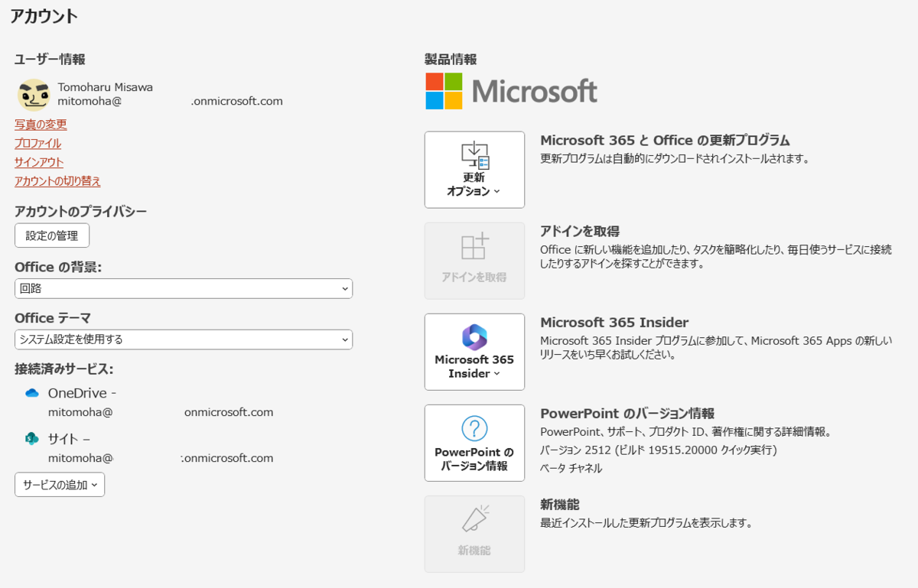Screen dimensions: 918x588
Task: Click アカウントの切り替え link
Action: click(57, 181)
